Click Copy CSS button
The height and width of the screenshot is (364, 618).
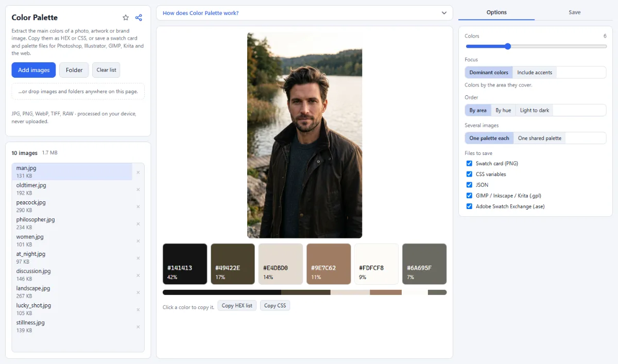pyautogui.click(x=275, y=305)
